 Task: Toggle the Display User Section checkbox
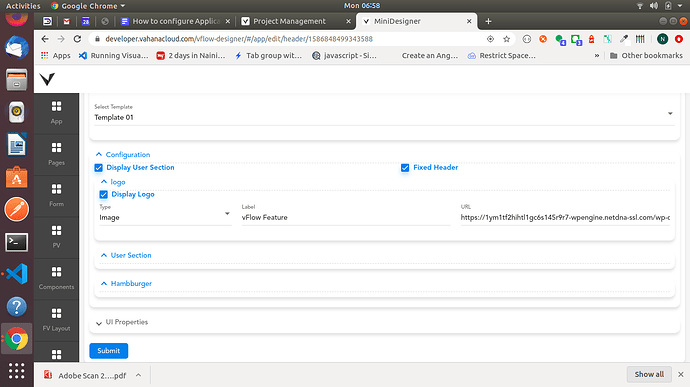pos(99,168)
